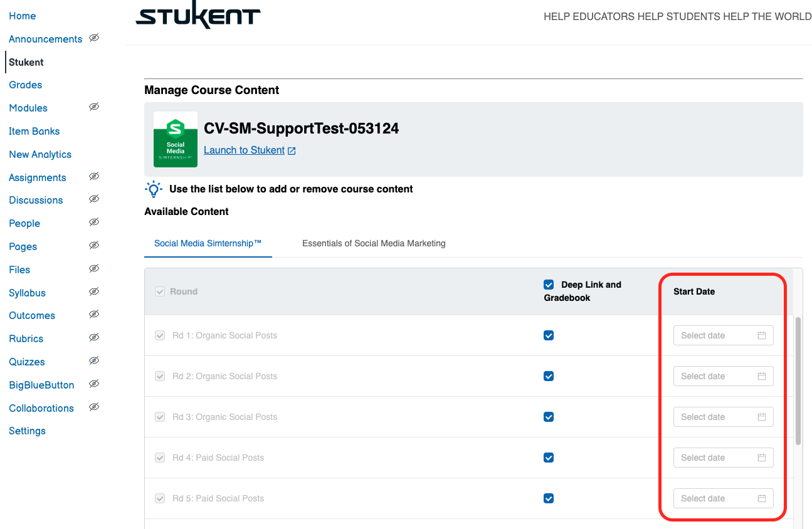812x529 pixels.
Task: Open Item Banks link
Action: [x=34, y=131]
